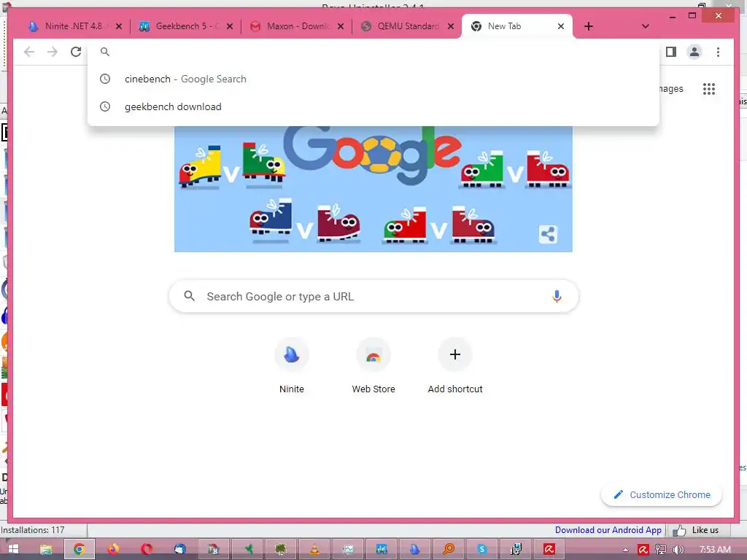The image size is (747, 560).
Task: Click the Chrome taskbar icon
Action: pyautogui.click(x=80, y=550)
